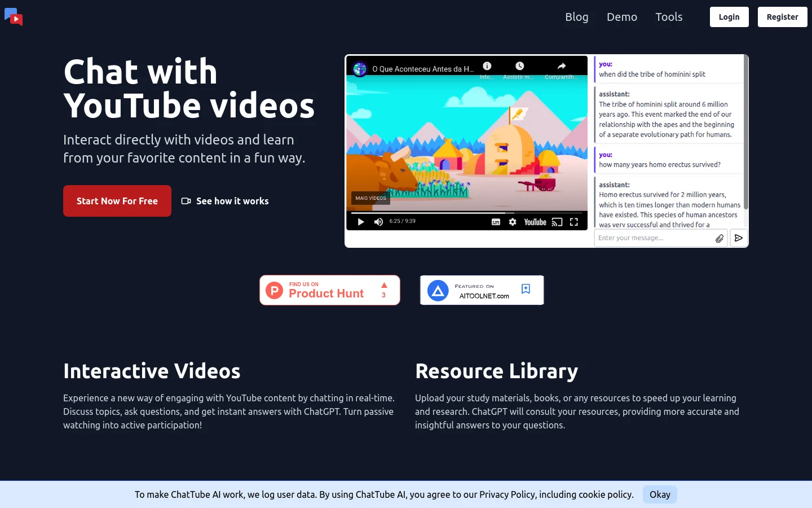Open the Tools navigation menu

point(669,17)
